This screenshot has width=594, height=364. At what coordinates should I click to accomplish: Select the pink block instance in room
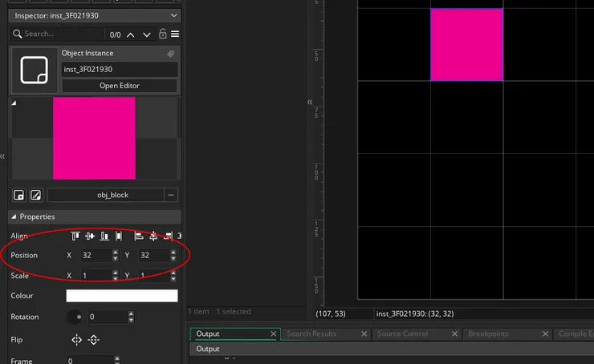[466, 45]
